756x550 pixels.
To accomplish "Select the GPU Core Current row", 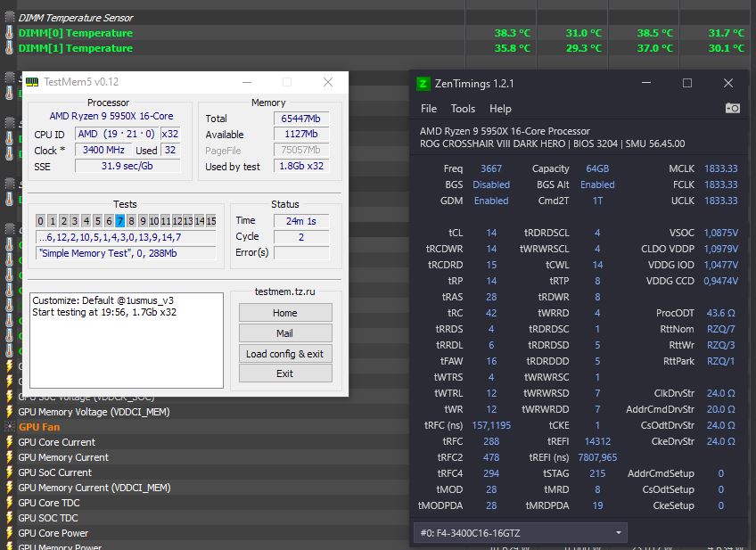I will [x=205, y=442].
